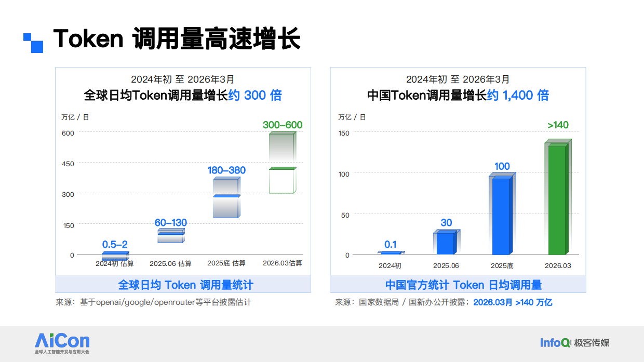Click the '2025.06' axis label in China chart
Image resolution: width=644 pixels, height=362 pixels.
click(x=446, y=265)
